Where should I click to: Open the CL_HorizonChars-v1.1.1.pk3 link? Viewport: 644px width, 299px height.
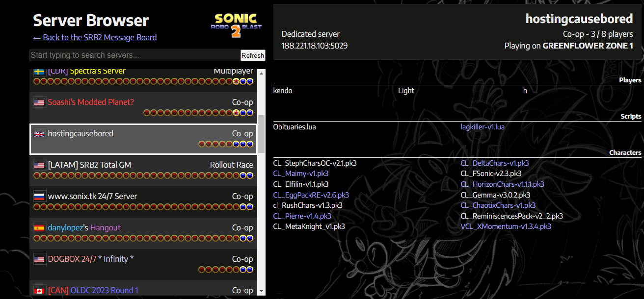click(502, 184)
